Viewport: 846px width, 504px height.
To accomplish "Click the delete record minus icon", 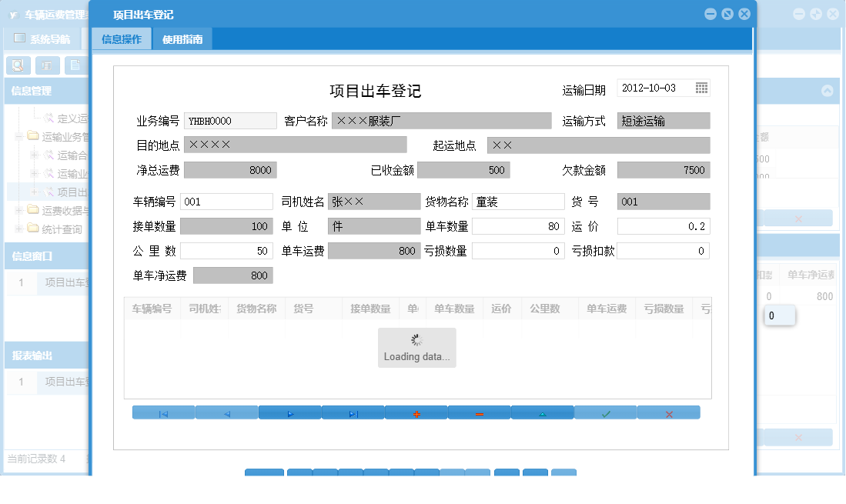I will (x=480, y=412).
